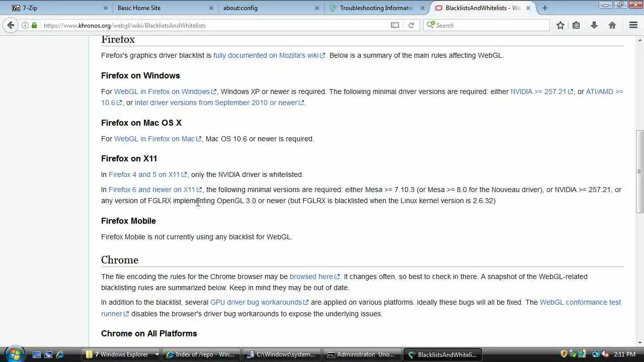The image size is (644, 362).
Task: Close the Troubleshooting Information tab
Action: tap(423, 8)
